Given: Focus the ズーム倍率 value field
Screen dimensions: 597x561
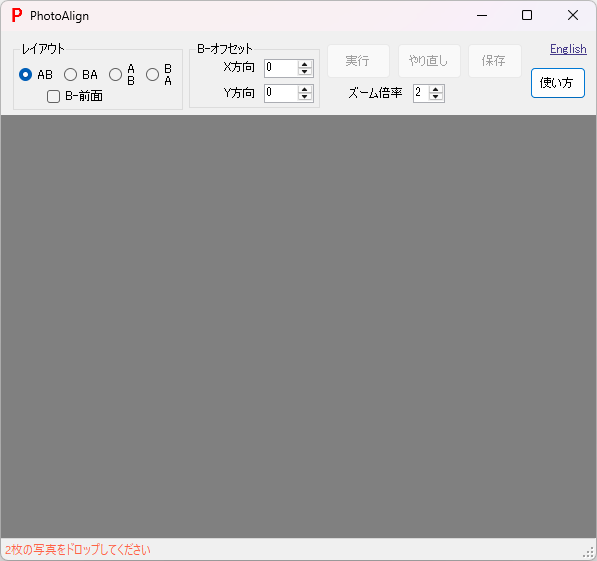Looking at the screenshot, I should pyautogui.click(x=421, y=93).
